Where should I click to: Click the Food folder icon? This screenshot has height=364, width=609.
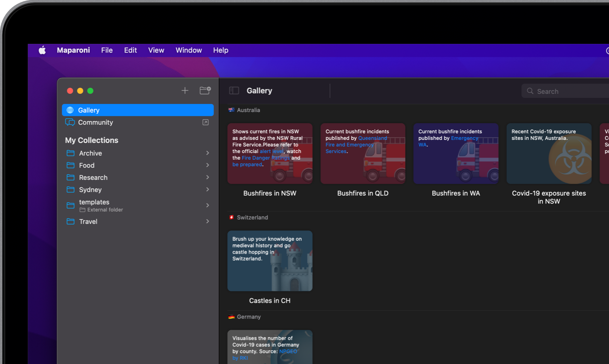(x=71, y=165)
